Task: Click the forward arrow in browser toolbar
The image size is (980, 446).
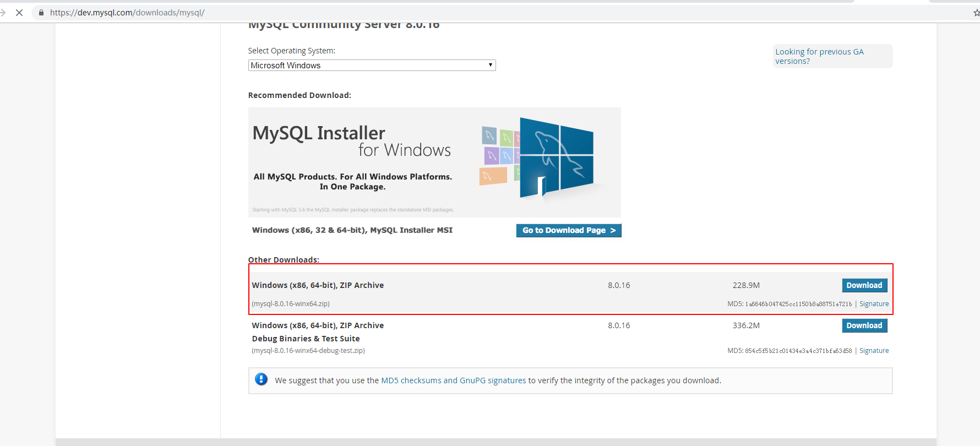Action: pyautogui.click(x=2, y=12)
